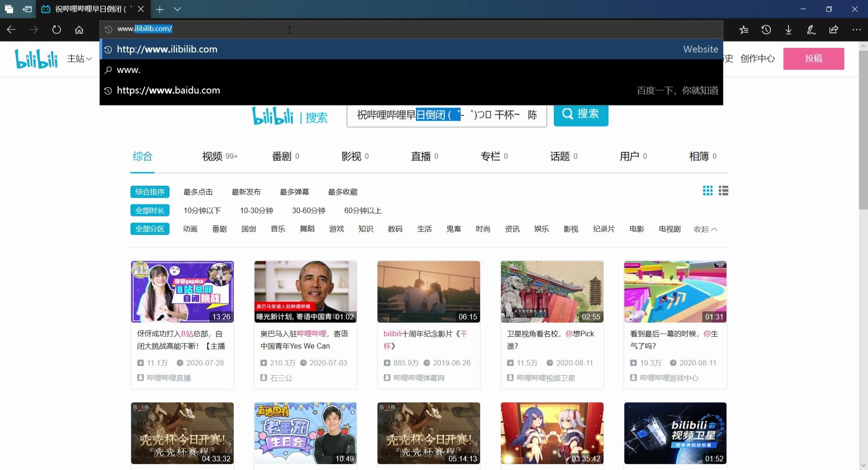Image resolution: width=868 pixels, height=470 pixels.
Task: Open browser History icon
Action: coord(766,29)
